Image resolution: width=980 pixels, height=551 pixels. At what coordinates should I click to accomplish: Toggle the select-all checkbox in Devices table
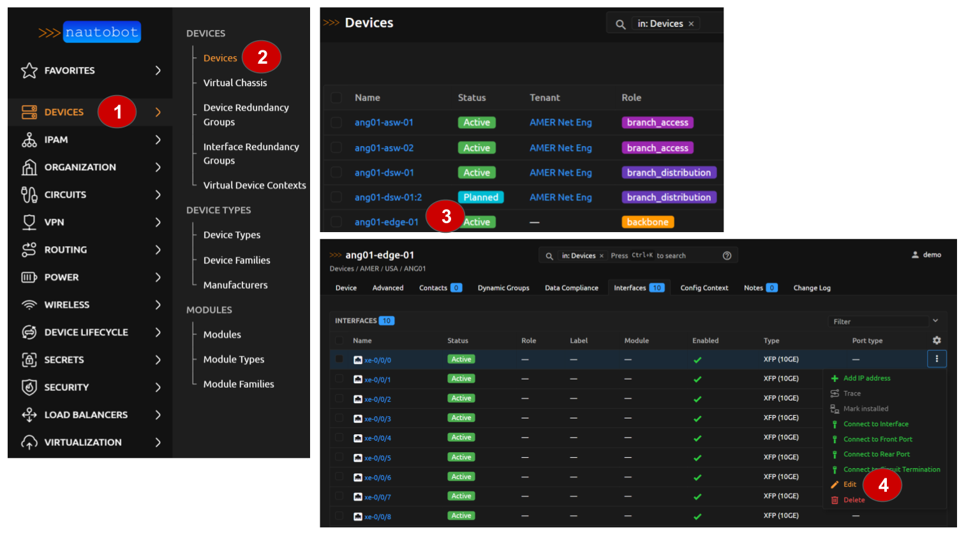[x=336, y=98]
